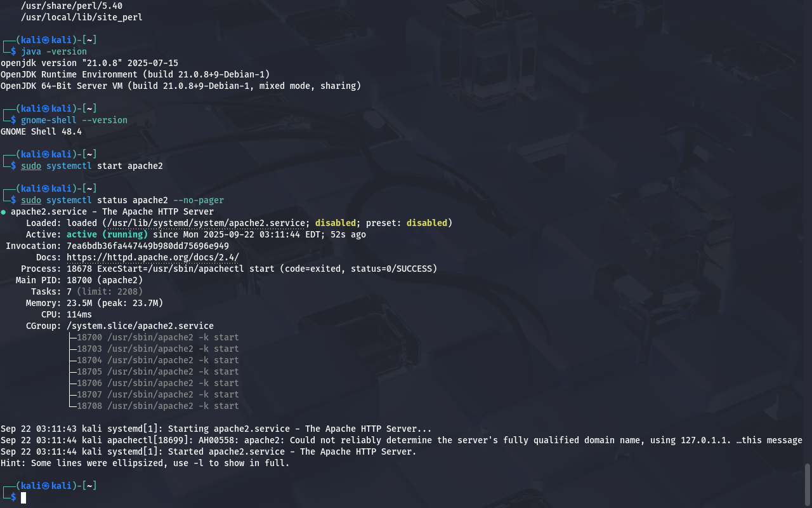This screenshot has width=812, height=508.
Task: Click the openjdk version "21.0.8" output
Action: 89,63
